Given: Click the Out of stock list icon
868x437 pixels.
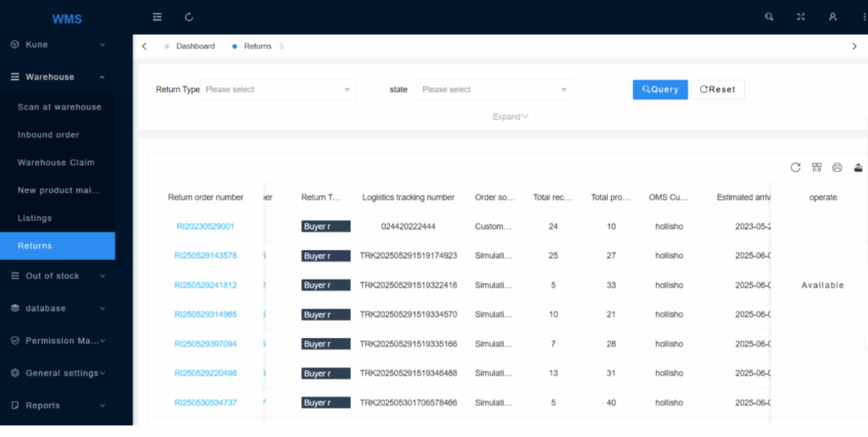Looking at the screenshot, I should [15, 275].
